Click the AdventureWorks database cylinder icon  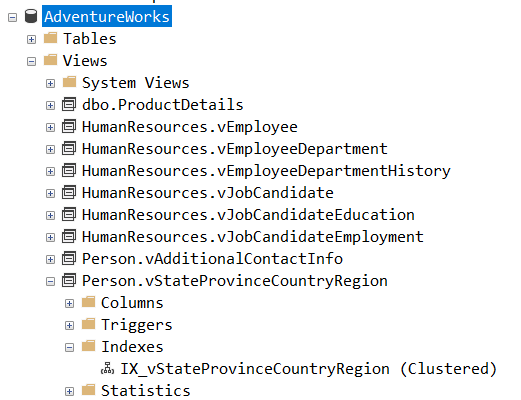coord(31,16)
